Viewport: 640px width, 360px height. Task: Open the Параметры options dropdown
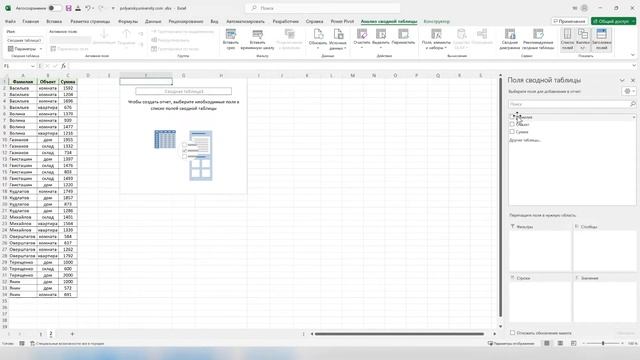click(25, 49)
